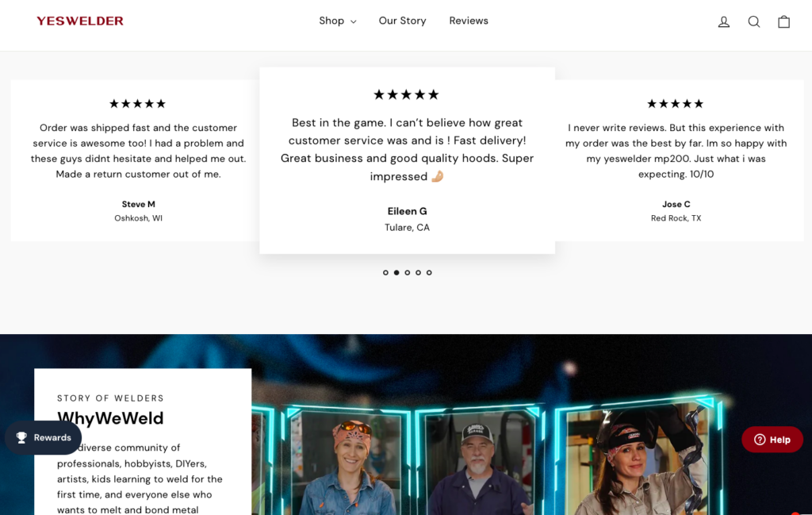
Task: Go to the Reviews menu item
Action: click(x=469, y=21)
